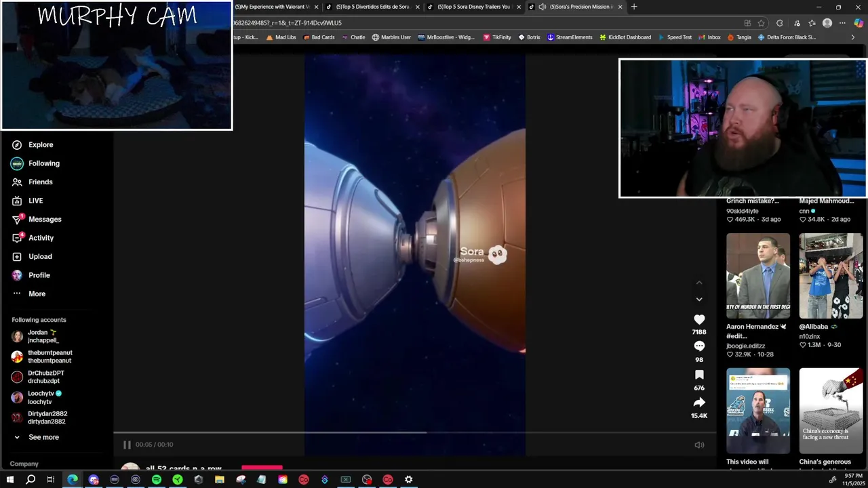Open StreamElements bookmark
Image resolution: width=868 pixels, height=488 pixels.
click(x=570, y=37)
